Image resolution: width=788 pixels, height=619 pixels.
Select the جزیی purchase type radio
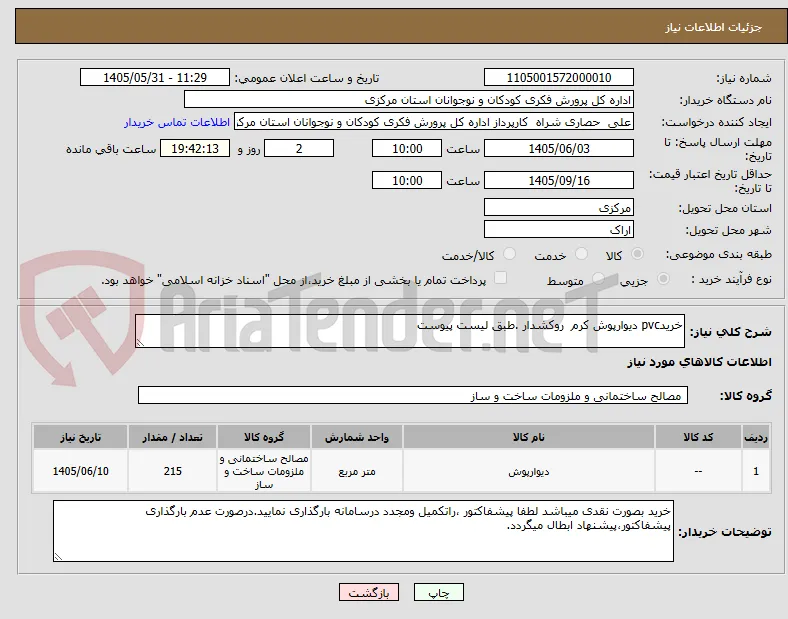click(x=663, y=278)
